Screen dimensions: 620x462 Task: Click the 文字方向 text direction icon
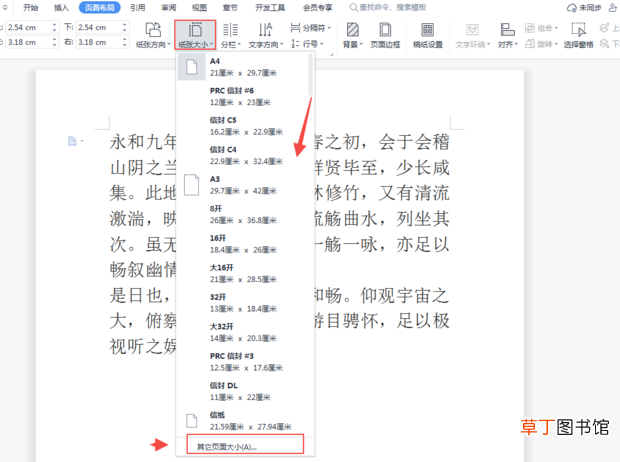tap(265, 30)
